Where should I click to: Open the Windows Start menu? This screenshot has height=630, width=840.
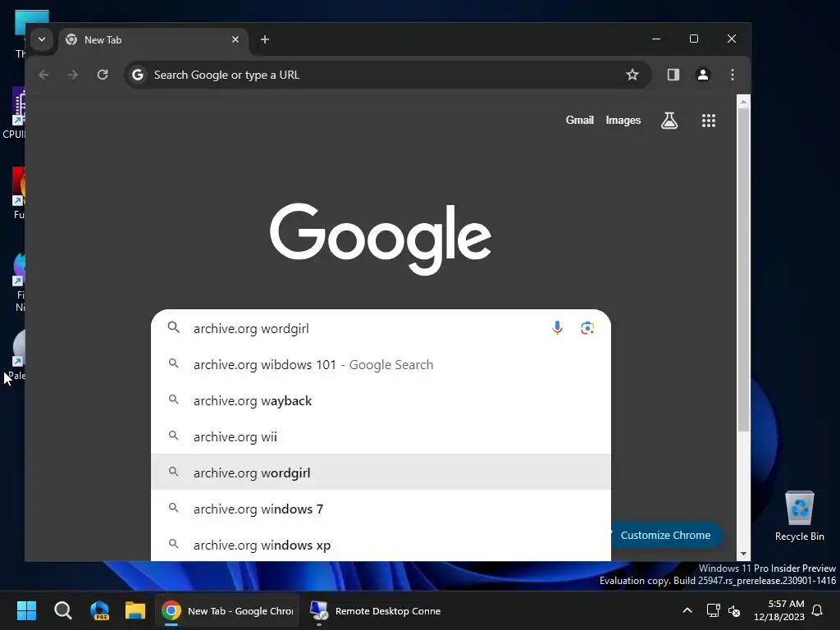[26, 610]
